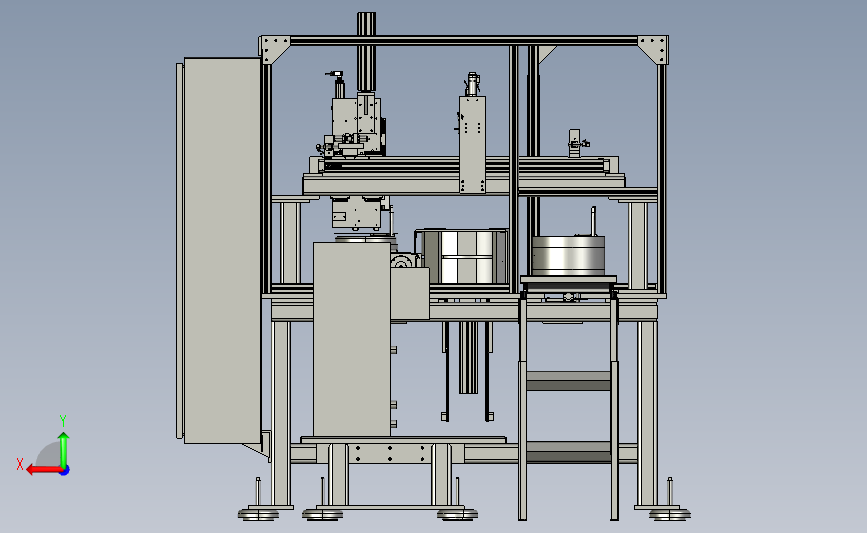The width and height of the screenshot is (867, 533).
Task: Select the tall gray box below the left dispensing head
Action: point(352,339)
